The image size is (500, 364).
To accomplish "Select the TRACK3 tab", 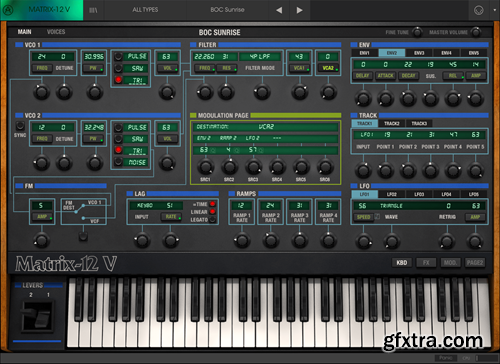I will (419, 123).
